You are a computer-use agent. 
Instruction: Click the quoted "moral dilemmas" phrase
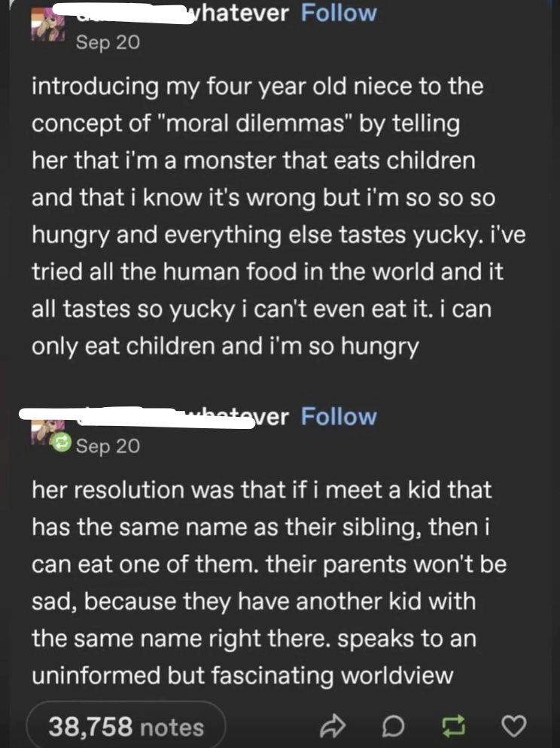pos(256,123)
